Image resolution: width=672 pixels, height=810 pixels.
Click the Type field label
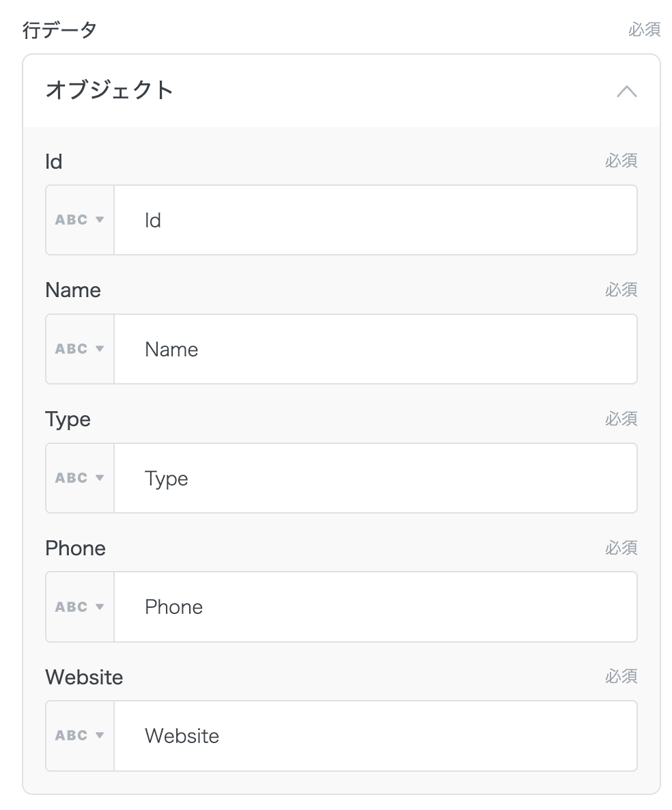(68, 419)
